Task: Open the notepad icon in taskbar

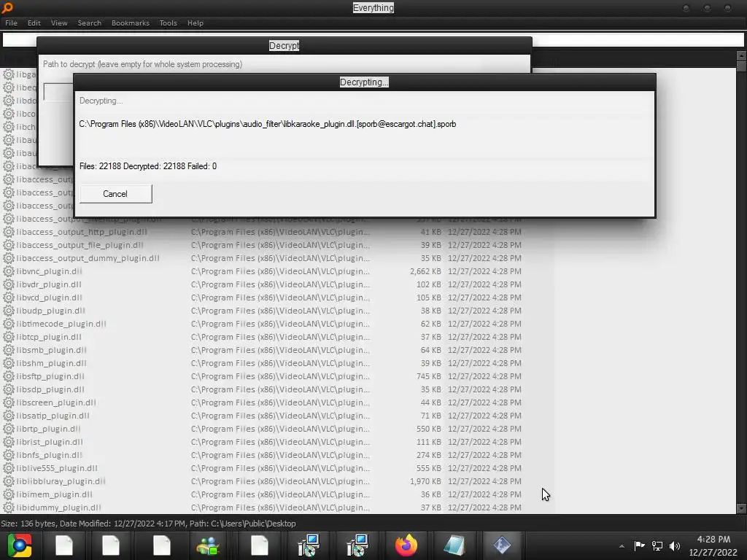Action: (x=454, y=545)
